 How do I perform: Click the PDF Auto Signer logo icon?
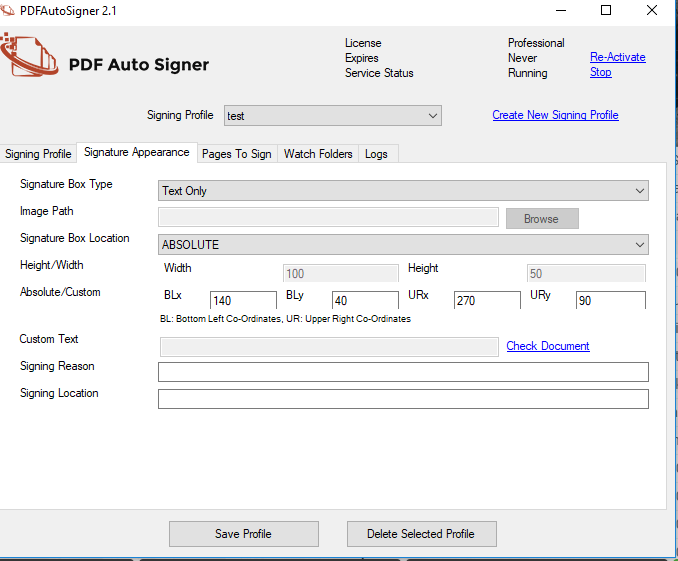tap(29, 55)
